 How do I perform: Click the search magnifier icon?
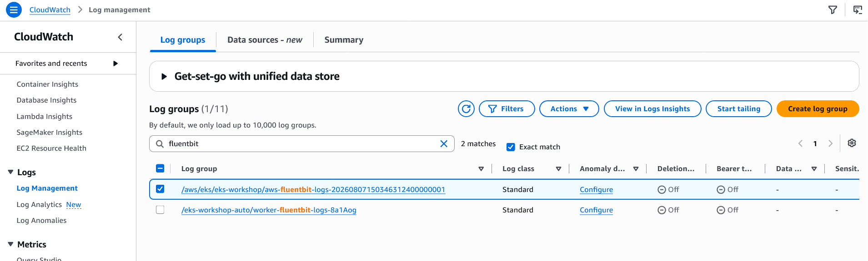160,144
